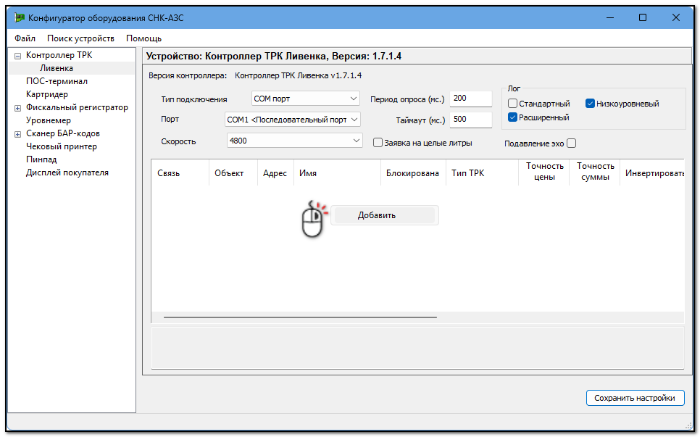Select Фискальный регистратор tree item
Screen dimensions: 700x437
[x=77, y=107]
